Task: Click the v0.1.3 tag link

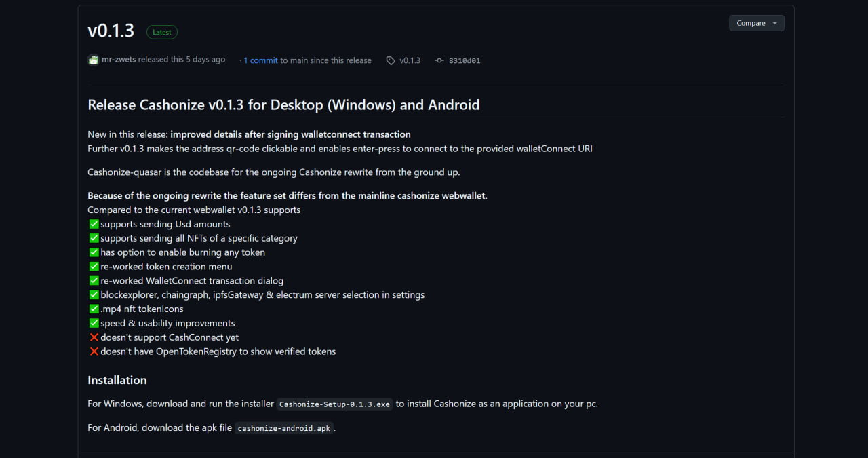Action: [410, 60]
